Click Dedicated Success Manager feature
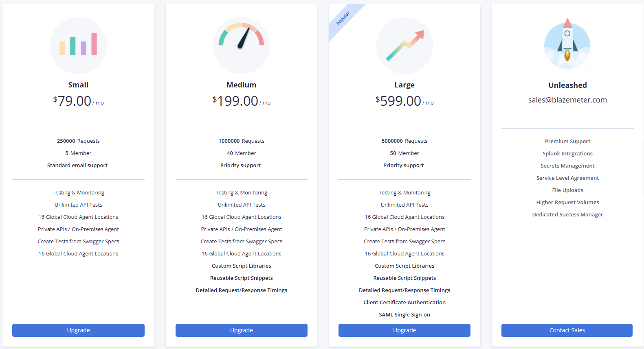The width and height of the screenshot is (644, 349). click(x=567, y=215)
